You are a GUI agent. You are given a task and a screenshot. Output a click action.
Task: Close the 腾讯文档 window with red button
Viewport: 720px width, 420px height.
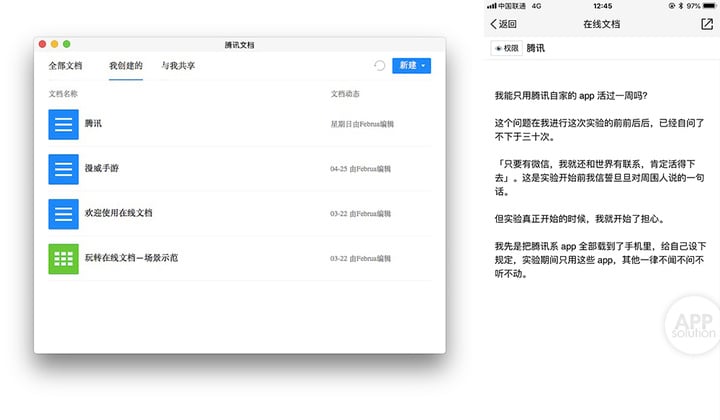[42, 44]
